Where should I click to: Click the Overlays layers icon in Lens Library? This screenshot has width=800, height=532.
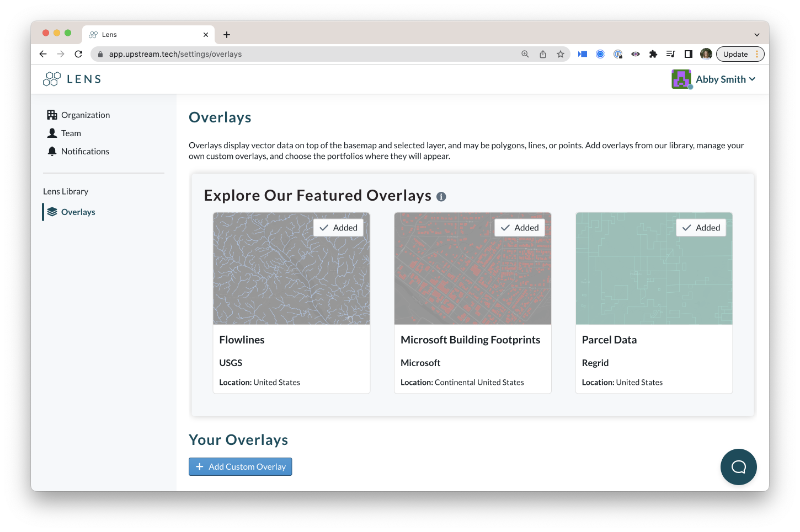tap(52, 211)
